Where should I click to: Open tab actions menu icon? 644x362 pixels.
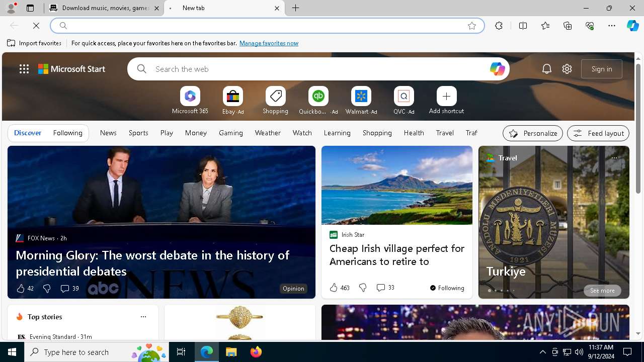(x=30, y=8)
